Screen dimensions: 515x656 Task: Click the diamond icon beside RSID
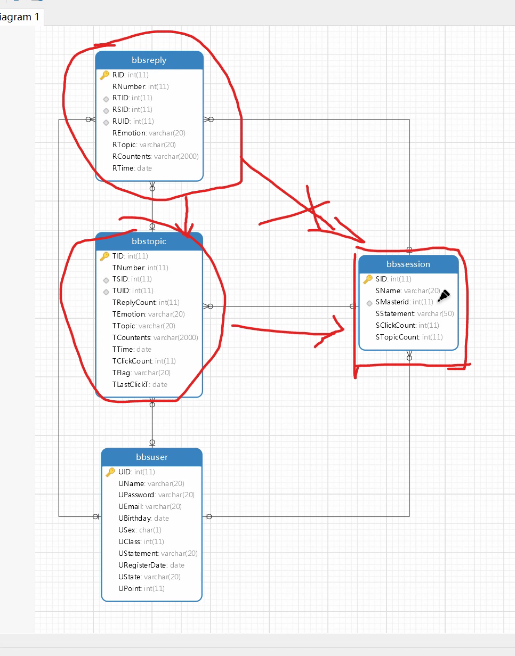point(106,111)
